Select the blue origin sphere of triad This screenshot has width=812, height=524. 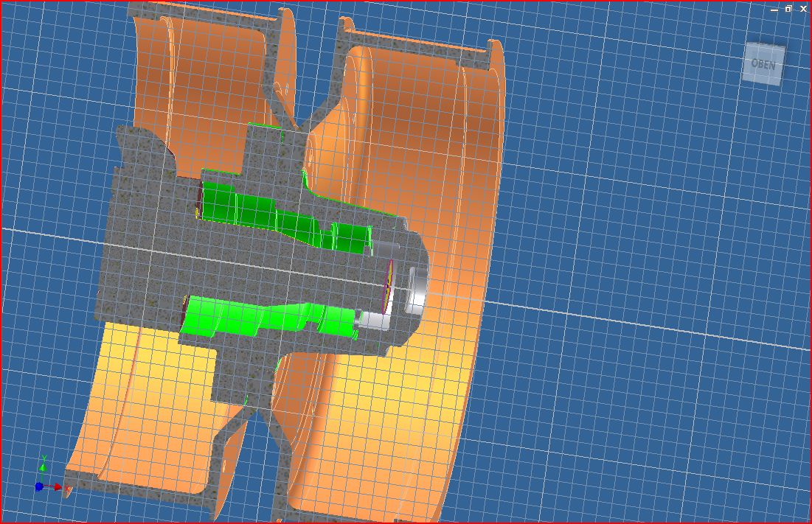click(x=39, y=486)
